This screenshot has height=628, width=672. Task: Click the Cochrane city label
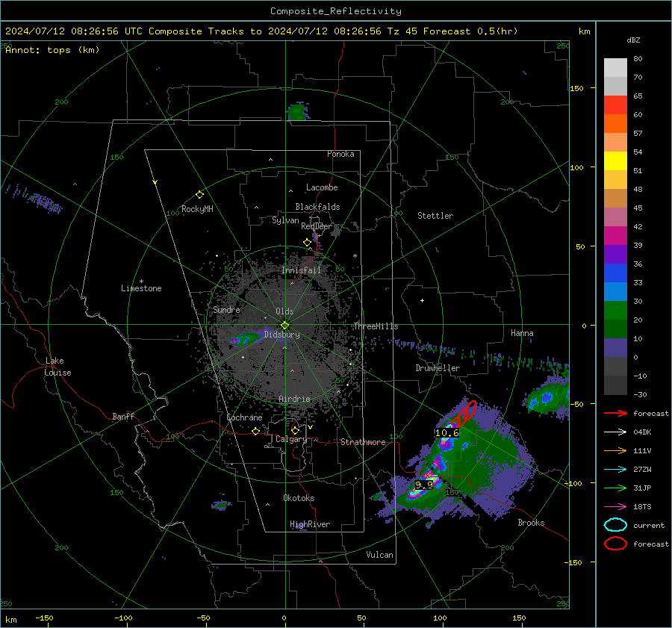(x=244, y=417)
